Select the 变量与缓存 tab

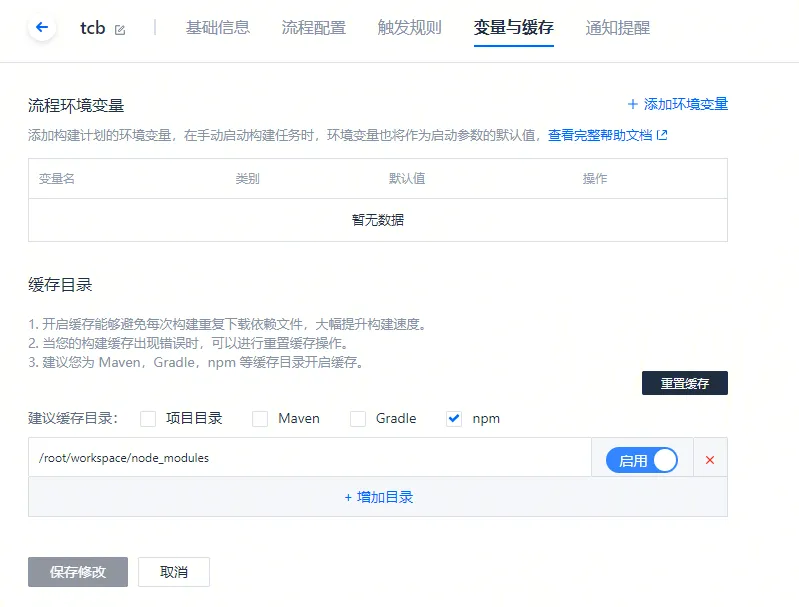513,28
